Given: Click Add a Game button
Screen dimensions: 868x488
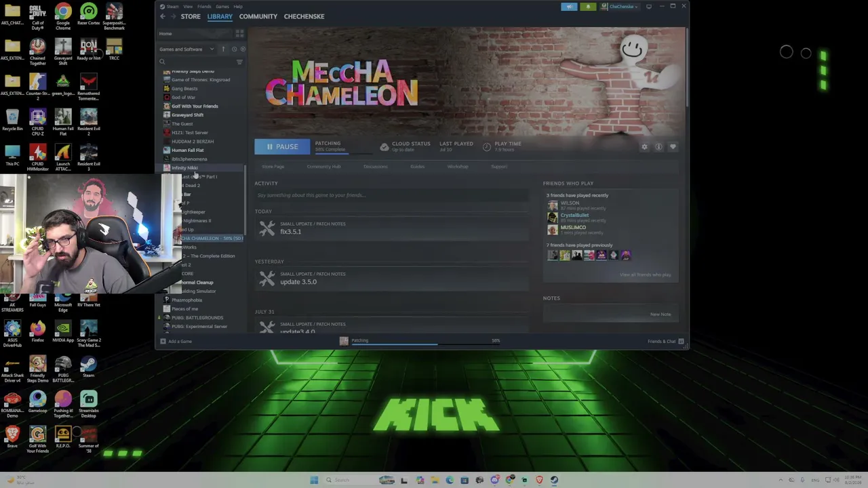Looking at the screenshot, I should pos(176,342).
